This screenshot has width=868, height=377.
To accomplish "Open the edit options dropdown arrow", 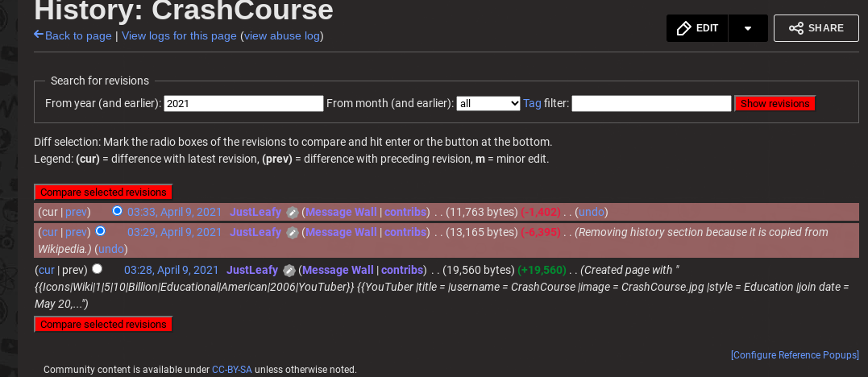I will pyautogui.click(x=748, y=28).
